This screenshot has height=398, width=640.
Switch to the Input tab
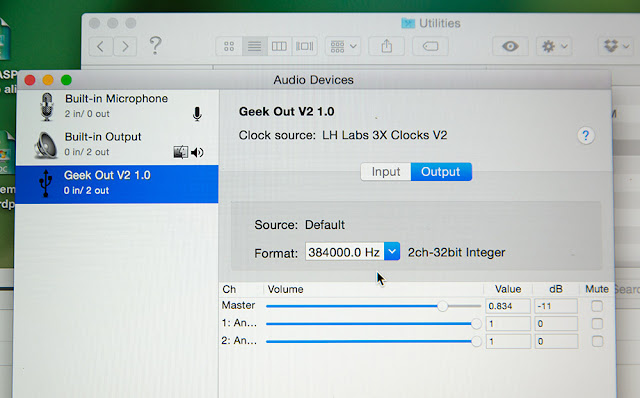point(386,172)
